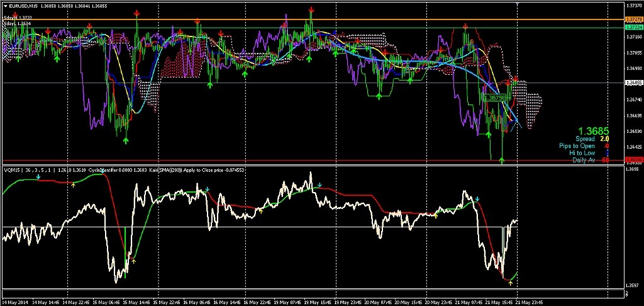
Task: Open the EURUSD,M15 chart title dropdown triangle
Action: click(x=4, y=6)
